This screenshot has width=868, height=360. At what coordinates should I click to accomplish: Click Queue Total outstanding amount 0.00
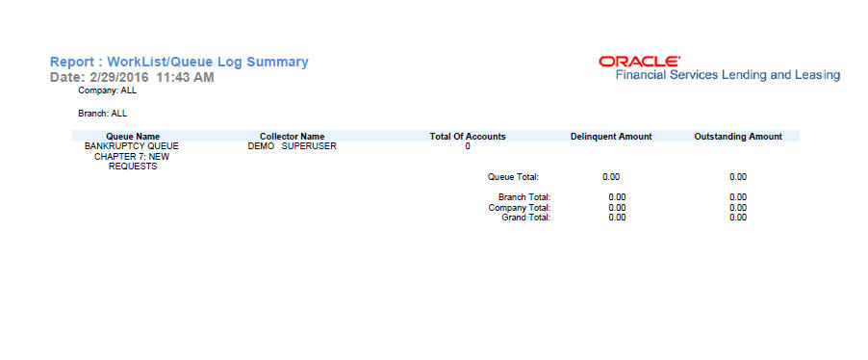tap(738, 177)
